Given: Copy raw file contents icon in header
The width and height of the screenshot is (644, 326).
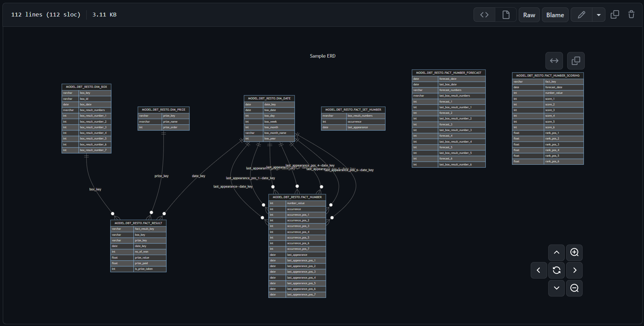Looking at the screenshot, I should click(x=615, y=14).
